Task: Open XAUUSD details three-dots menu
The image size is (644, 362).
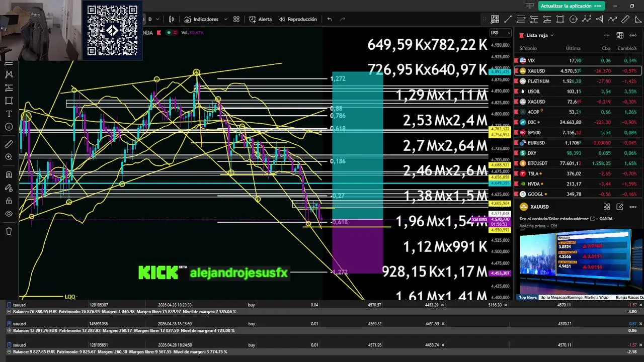Action: tap(633, 207)
